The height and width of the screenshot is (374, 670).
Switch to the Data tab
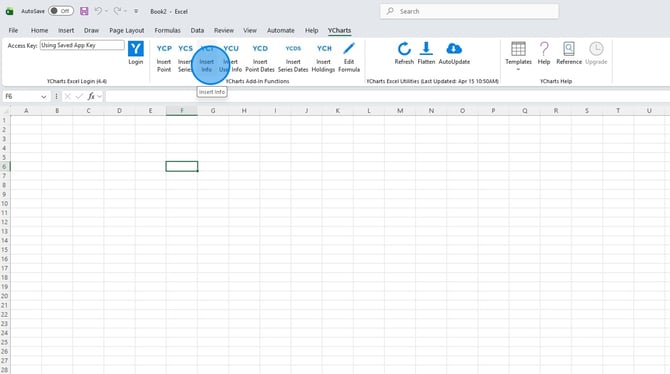pos(197,30)
